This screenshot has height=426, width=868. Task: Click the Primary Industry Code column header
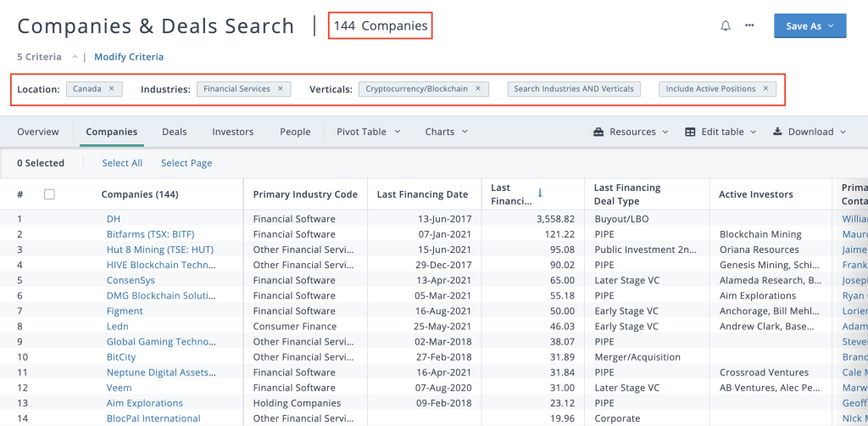click(x=305, y=194)
